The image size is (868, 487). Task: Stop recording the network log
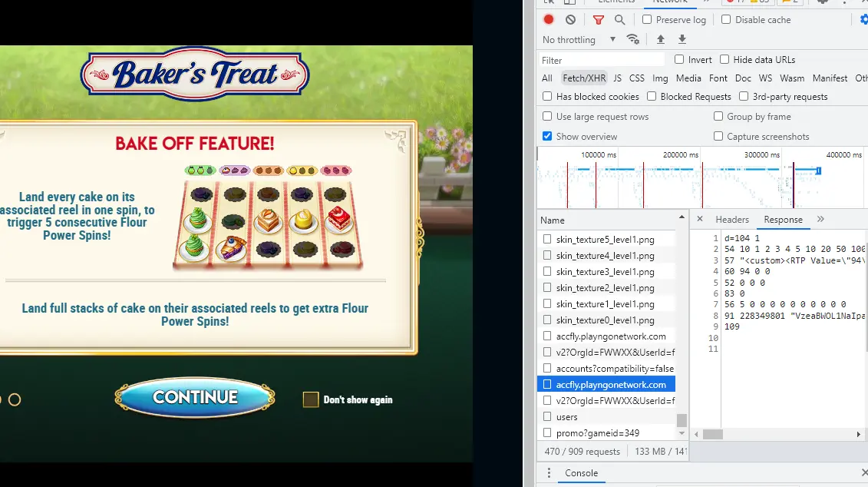[x=549, y=19]
